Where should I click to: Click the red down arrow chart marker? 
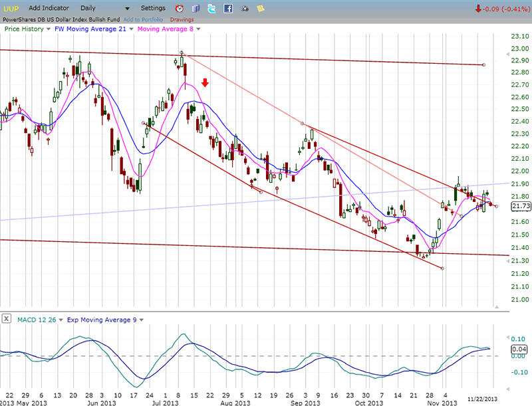[205, 83]
